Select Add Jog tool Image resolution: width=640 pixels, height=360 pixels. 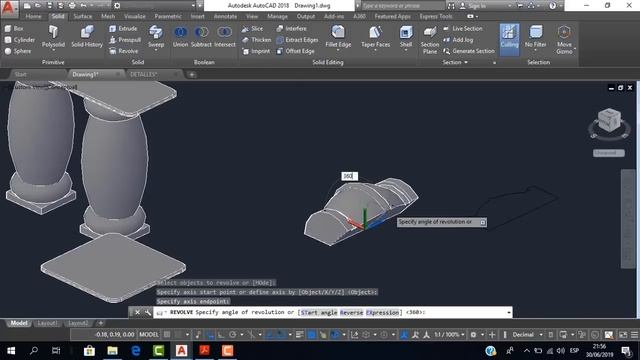point(458,40)
